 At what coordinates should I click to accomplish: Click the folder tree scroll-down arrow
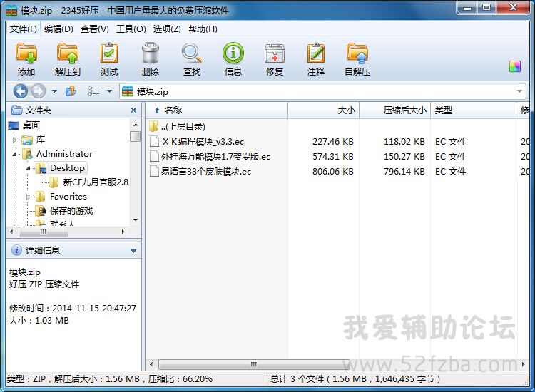[136, 220]
